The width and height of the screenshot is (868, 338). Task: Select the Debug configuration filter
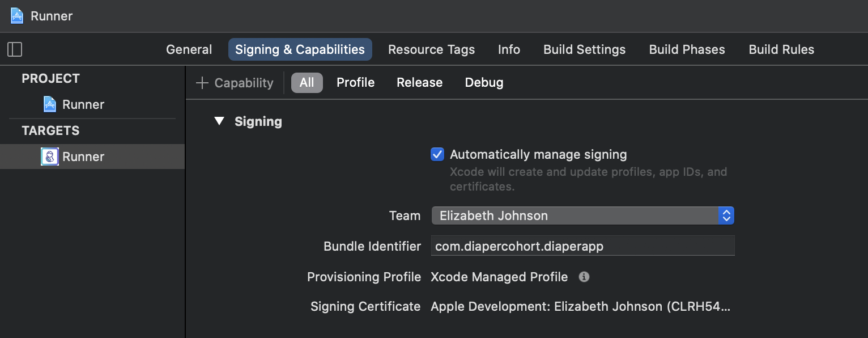(484, 83)
